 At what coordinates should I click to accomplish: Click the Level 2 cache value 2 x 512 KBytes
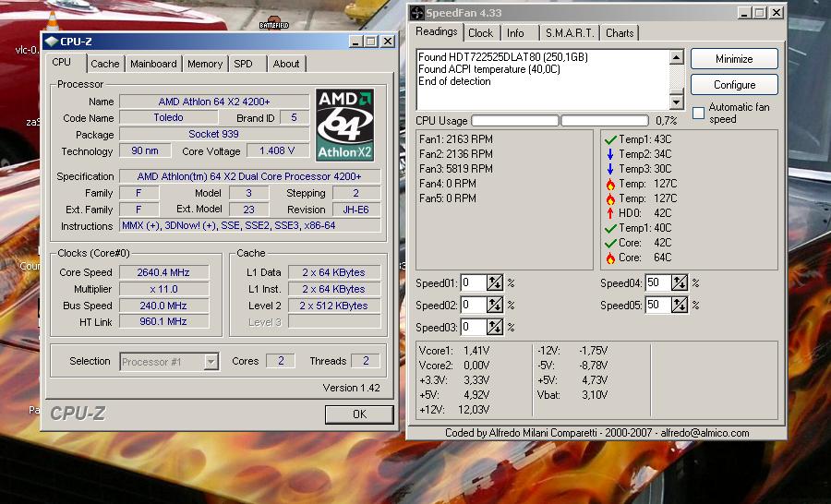click(x=334, y=306)
